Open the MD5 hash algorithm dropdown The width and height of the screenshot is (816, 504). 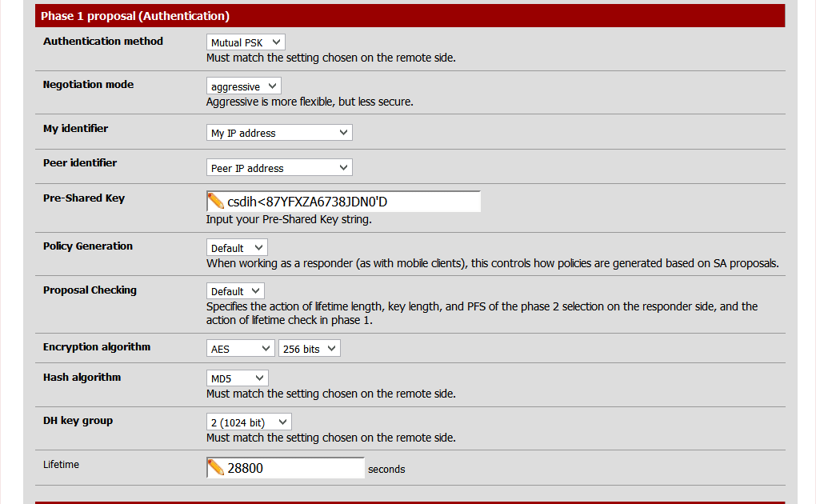238,378
